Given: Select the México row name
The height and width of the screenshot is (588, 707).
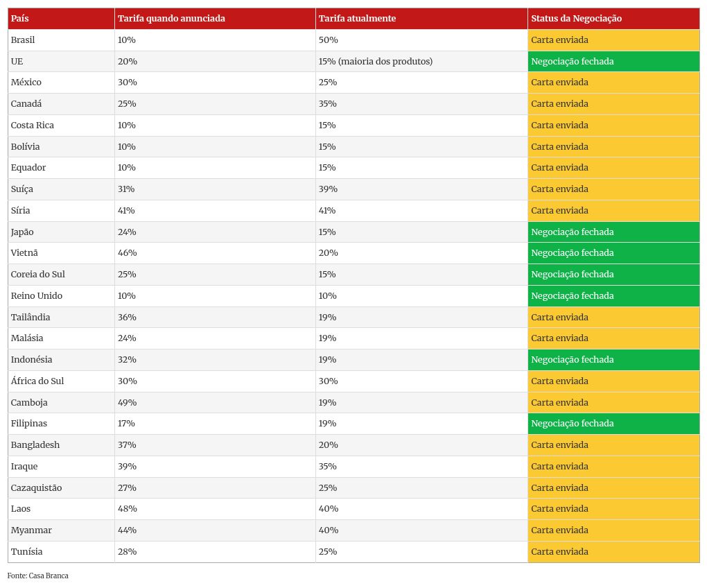Looking at the screenshot, I should point(26,83).
